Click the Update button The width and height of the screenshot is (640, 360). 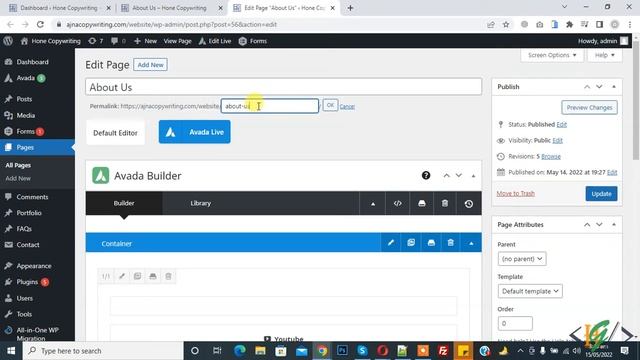(x=601, y=194)
